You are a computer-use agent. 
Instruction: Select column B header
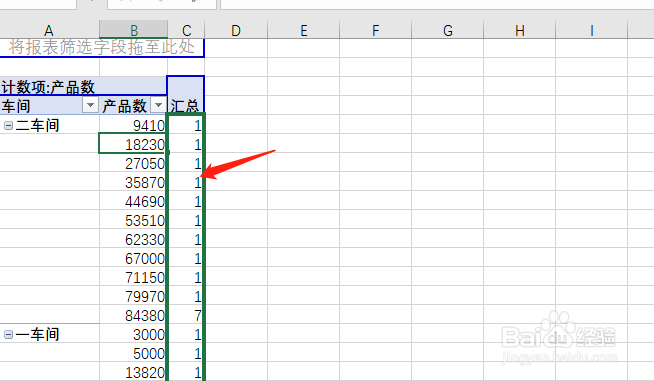(133, 30)
